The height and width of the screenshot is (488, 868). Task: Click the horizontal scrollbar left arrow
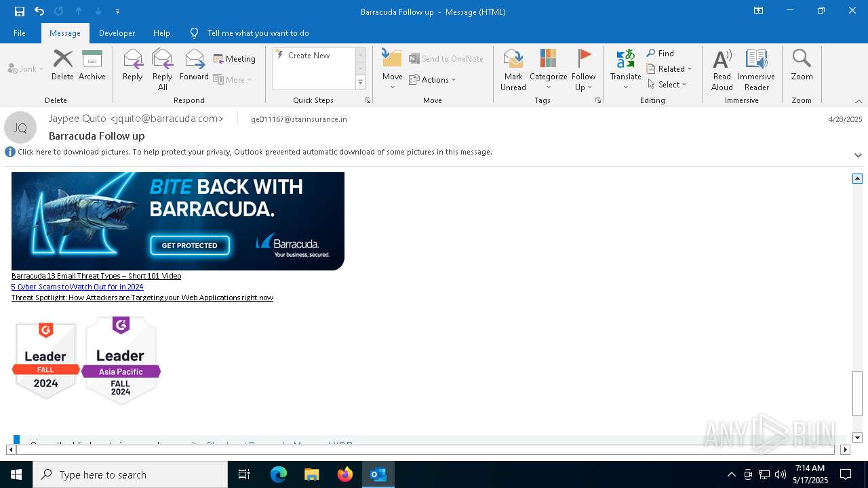tap(11, 449)
